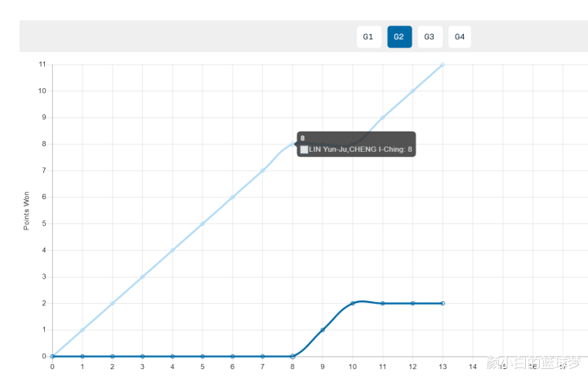Select the light blue point at 4 points
The image size is (588, 378).
pyautogui.click(x=172, y=250)
